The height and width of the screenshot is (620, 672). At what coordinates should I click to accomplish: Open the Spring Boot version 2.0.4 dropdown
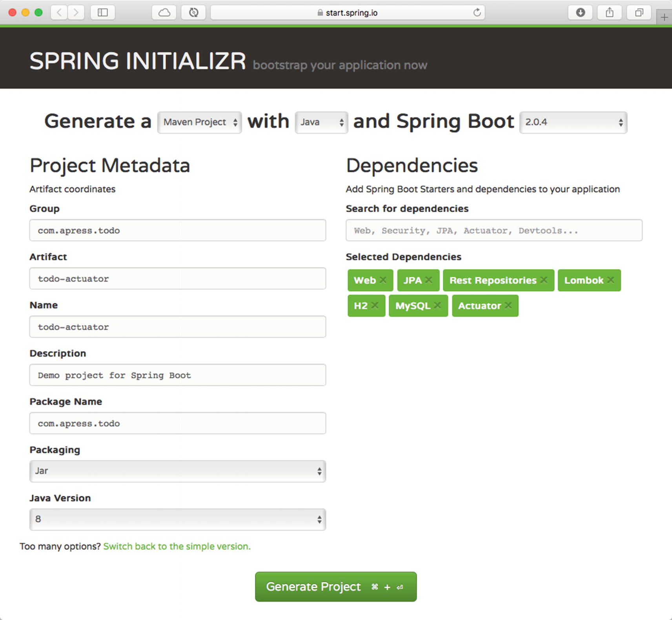tap(573, 122)
